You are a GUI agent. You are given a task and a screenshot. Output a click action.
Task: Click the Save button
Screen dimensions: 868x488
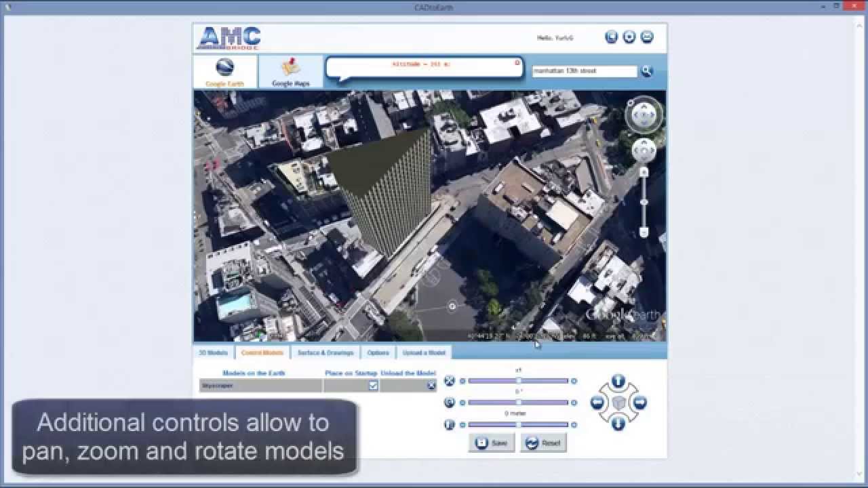[x=492, y=443]
